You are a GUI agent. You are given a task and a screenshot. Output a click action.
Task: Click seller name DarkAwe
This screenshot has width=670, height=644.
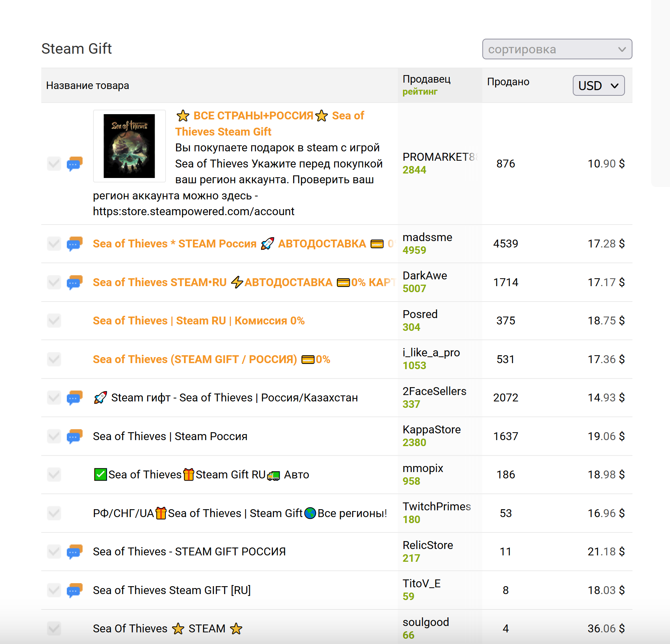(425, 276)
